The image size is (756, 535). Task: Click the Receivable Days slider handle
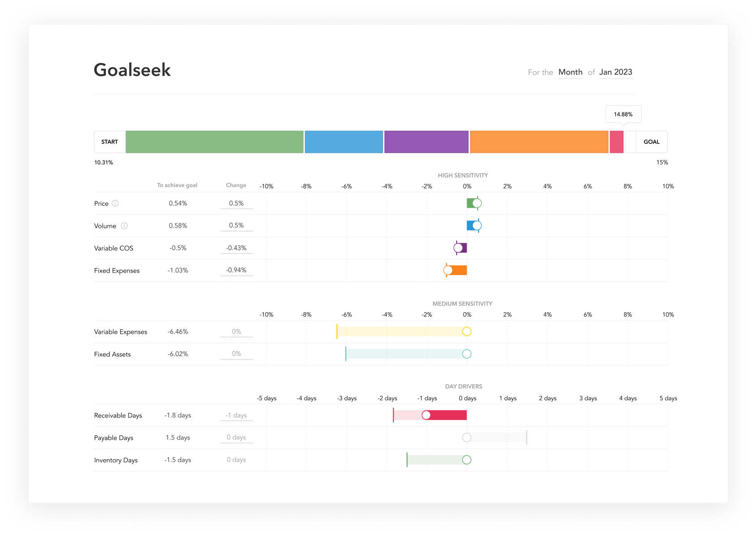426,415
